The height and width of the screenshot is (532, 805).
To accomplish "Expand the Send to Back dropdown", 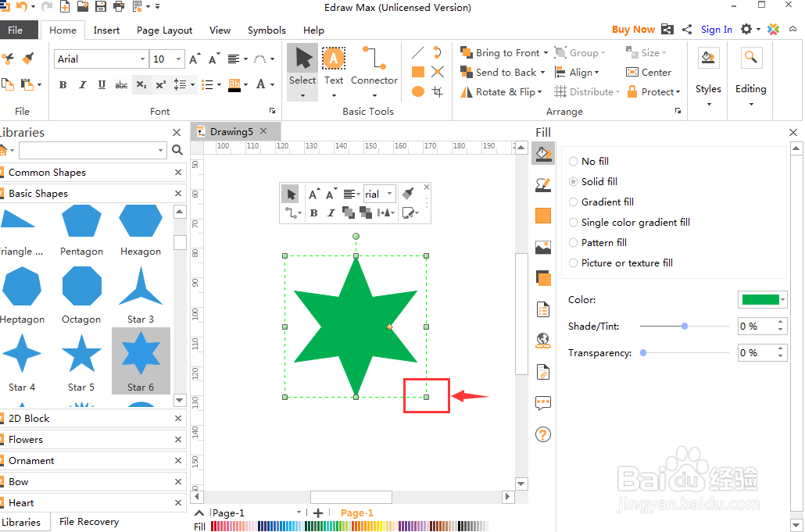I will click(x=542, y=73).
